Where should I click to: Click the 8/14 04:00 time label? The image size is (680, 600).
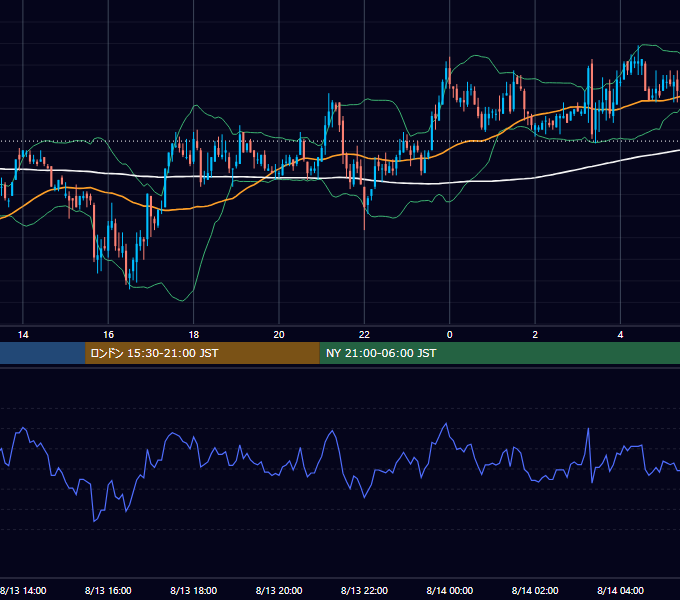tap(621, 590)
